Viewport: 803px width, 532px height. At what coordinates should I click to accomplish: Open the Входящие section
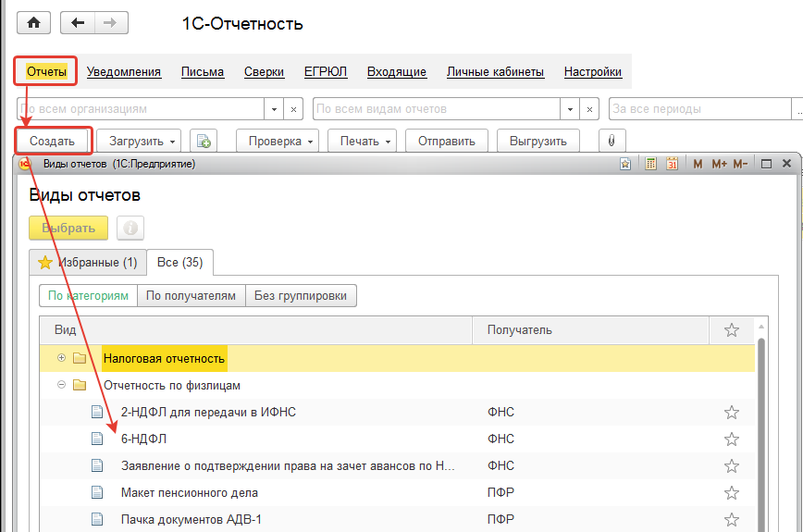[396, 71]
